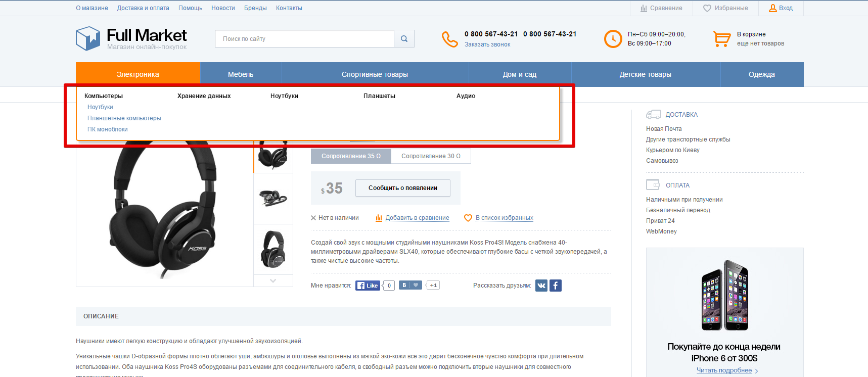Open the Бренды top link
Screen dimensions: 868x377
tap(255, 8)
